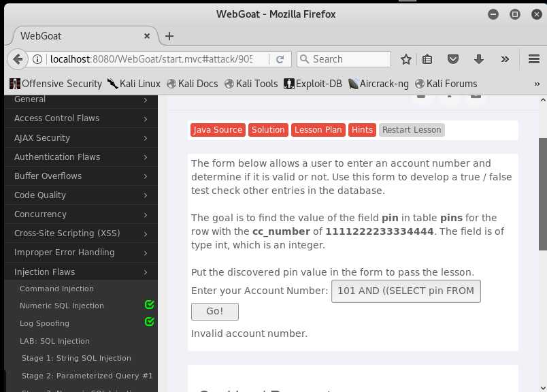The height and width of the screenshot is (392, 547).
Task: Expand Concurrency category
Action: point(81,214)
